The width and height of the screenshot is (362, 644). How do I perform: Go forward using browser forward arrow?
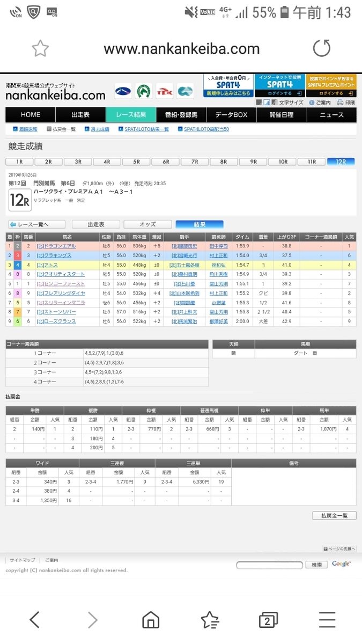(x=93, y=620)
